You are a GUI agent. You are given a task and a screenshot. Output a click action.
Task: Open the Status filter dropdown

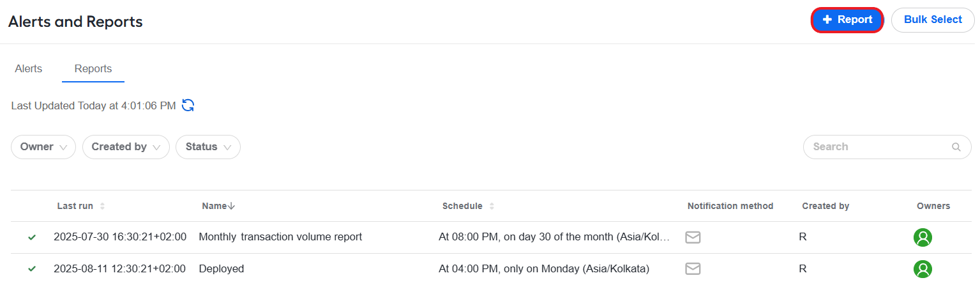click(208, 147)
